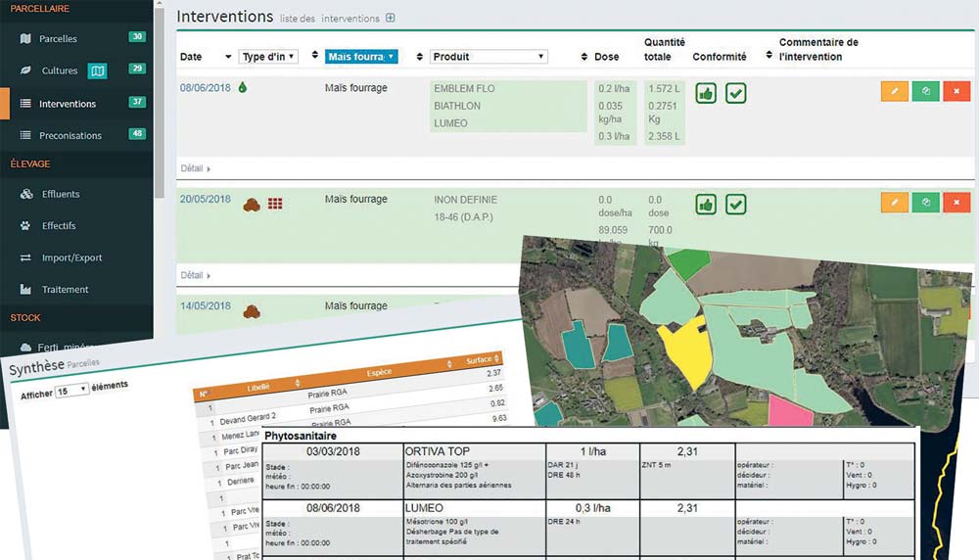Click the sort arrows after Type d'in filter

pyautogui.click(x=314, y=55)
